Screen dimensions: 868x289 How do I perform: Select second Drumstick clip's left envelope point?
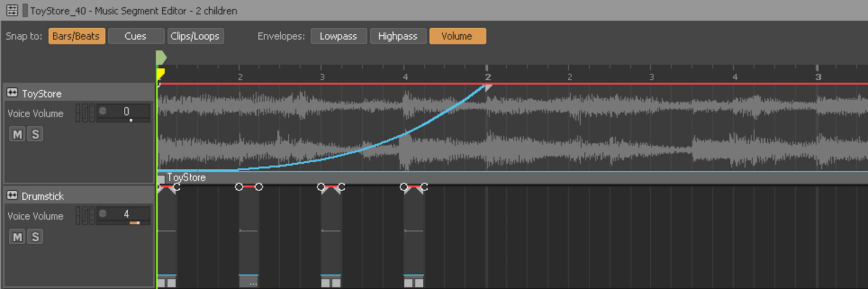[239, 187]
